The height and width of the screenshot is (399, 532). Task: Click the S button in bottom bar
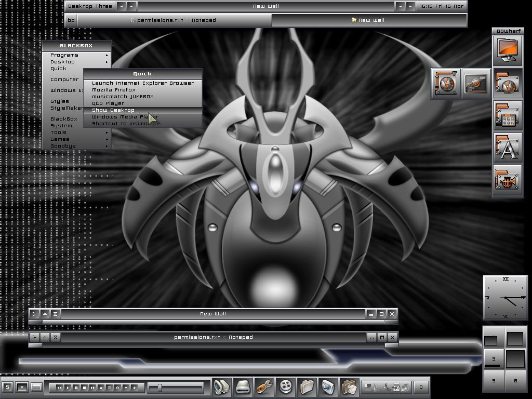[7, 387]
